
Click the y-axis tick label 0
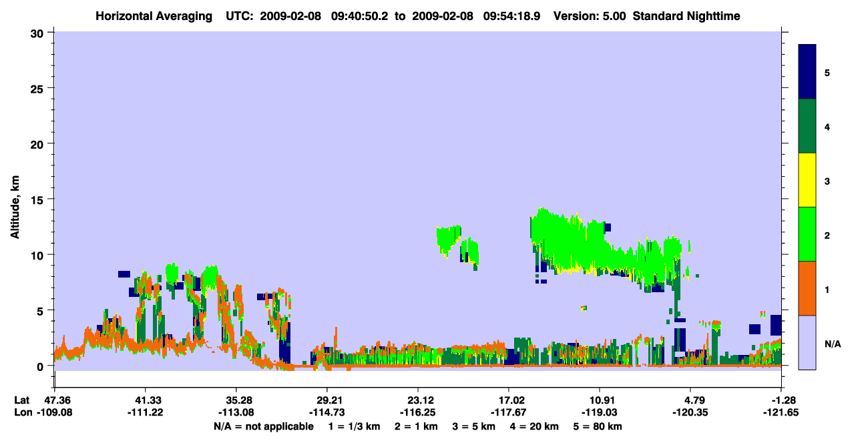pyautogui.click(x=42, y=366)
